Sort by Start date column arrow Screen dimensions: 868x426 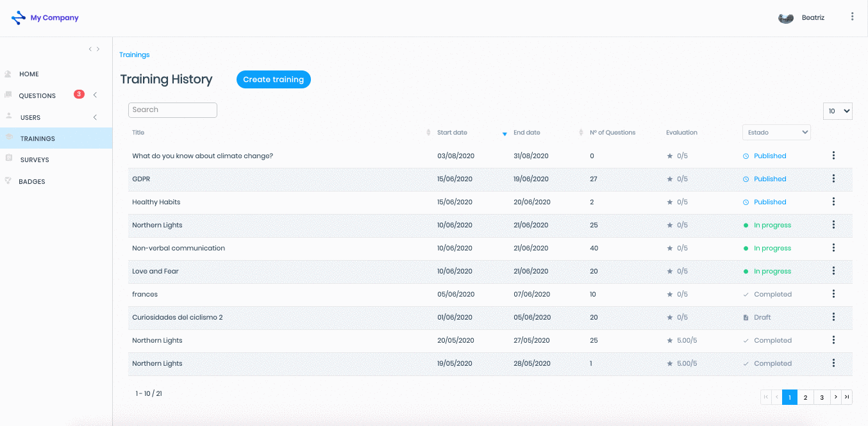coord(505,134)
